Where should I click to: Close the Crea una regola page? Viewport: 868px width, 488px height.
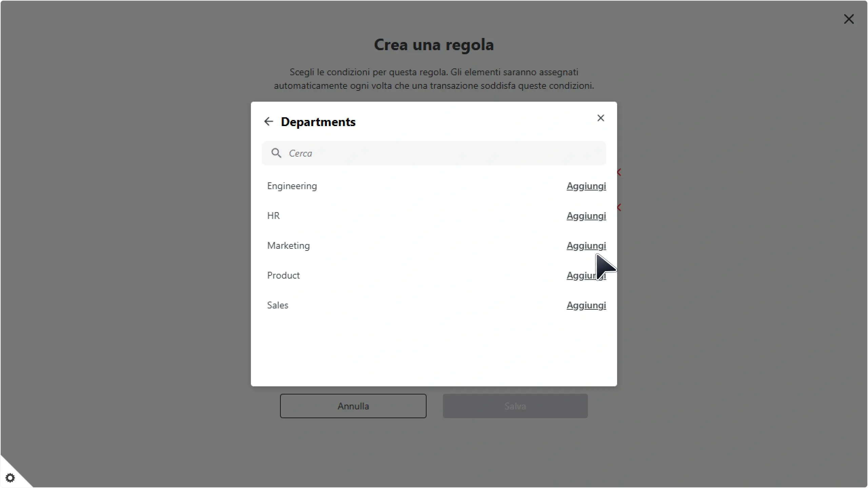pos(849,19)
